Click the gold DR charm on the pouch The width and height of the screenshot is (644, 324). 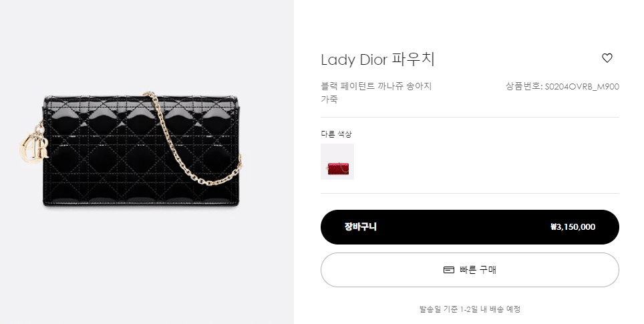point(33,146)
